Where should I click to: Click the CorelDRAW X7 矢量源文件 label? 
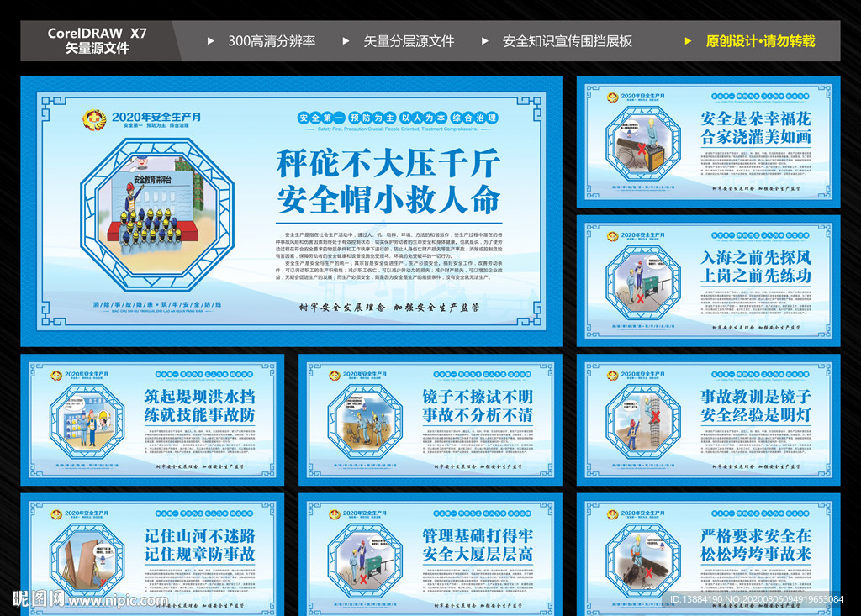tap(98, 40)
